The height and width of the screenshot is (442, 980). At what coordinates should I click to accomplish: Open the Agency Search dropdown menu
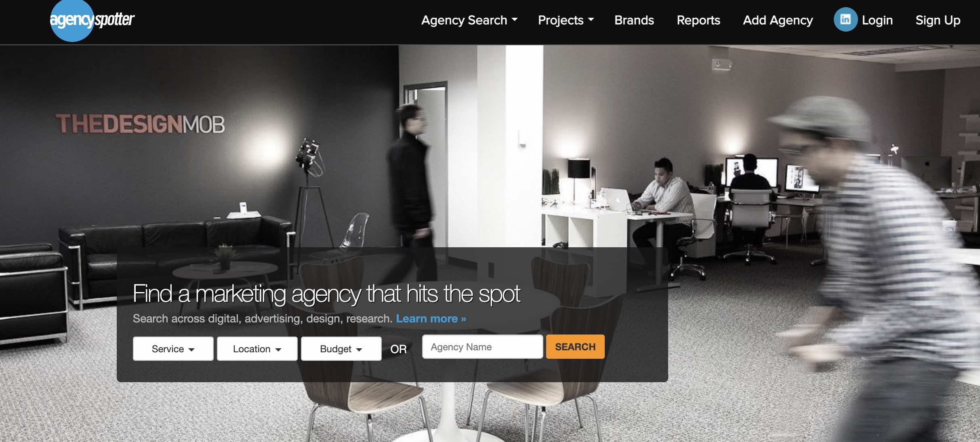click(467, 19)
